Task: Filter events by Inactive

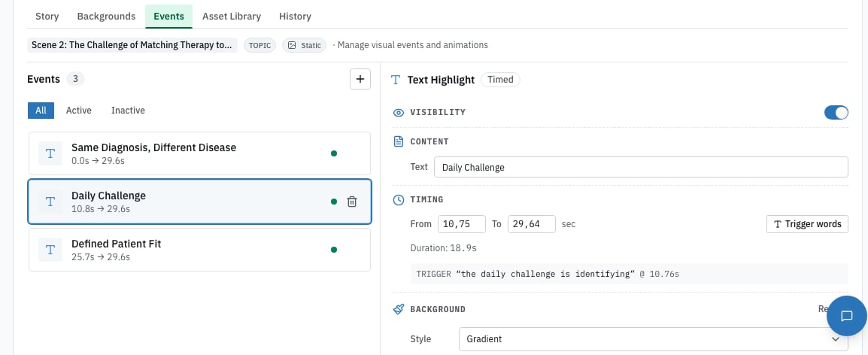Action: click(128, 111)
